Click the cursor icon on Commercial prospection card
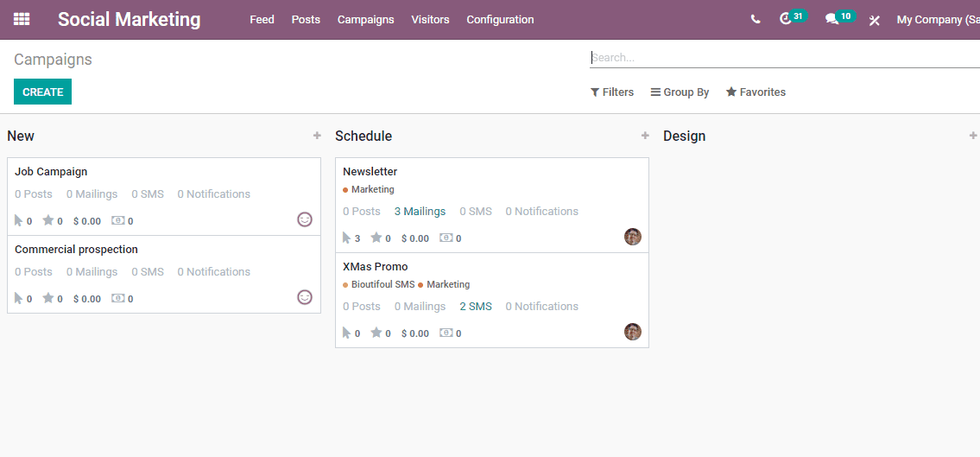 click(19, 298)
